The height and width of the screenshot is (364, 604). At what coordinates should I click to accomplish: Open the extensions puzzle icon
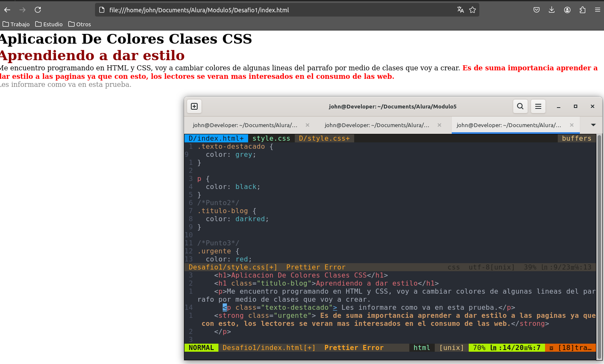pyautogui.click(x=582, y=10)
